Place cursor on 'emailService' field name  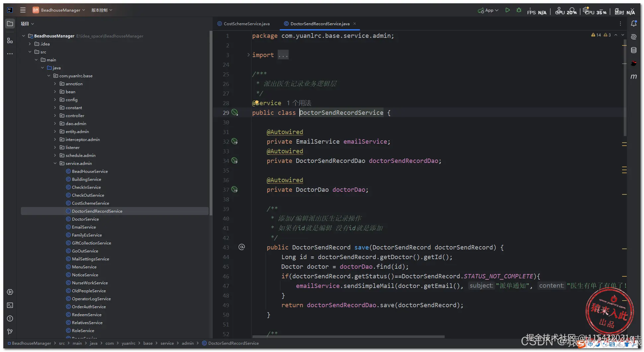pos(365,142)
